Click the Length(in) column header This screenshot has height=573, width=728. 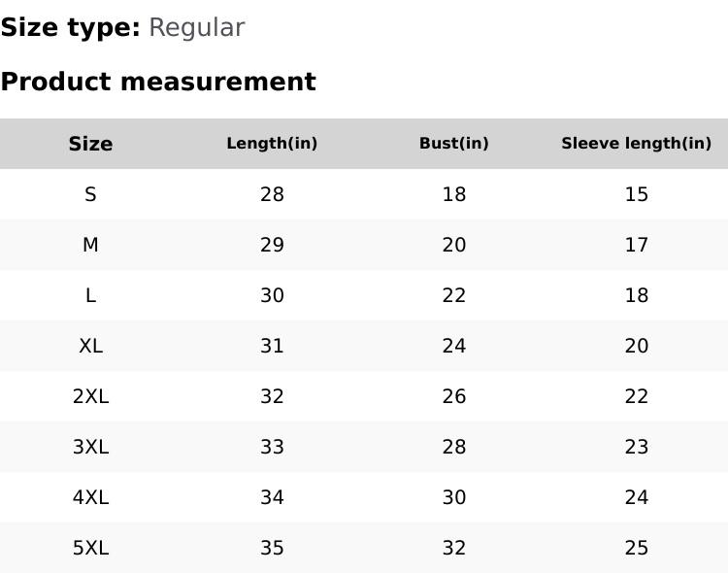(x=272, y=144)
